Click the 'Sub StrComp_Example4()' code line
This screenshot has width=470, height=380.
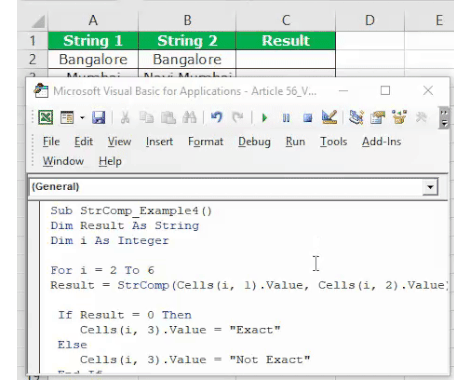pos(131,211)
